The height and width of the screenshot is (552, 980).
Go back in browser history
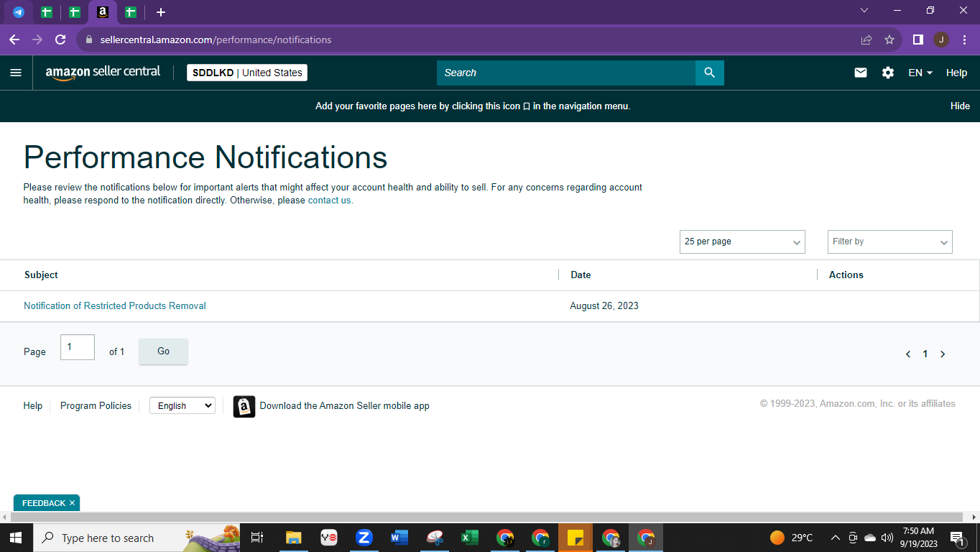(14, 40)
